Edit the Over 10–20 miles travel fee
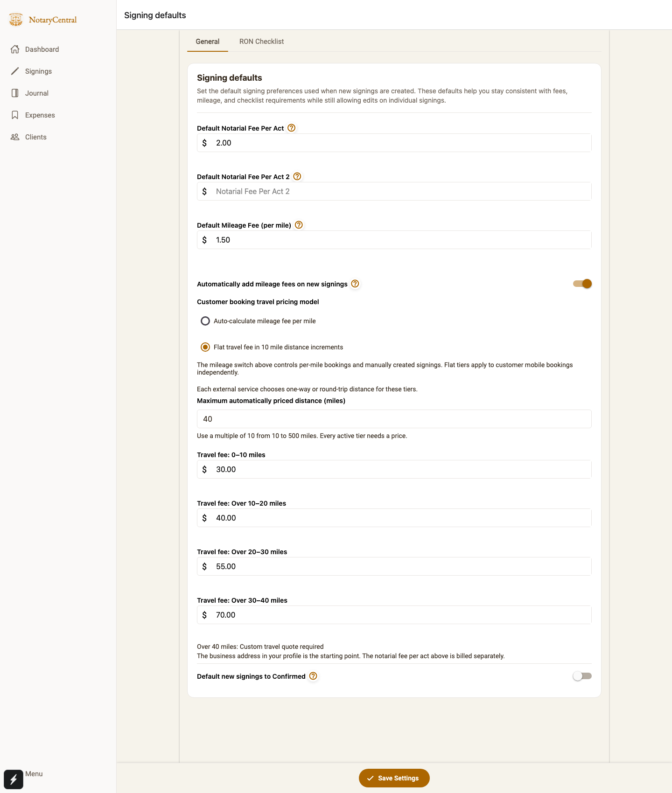 point(394,518)
